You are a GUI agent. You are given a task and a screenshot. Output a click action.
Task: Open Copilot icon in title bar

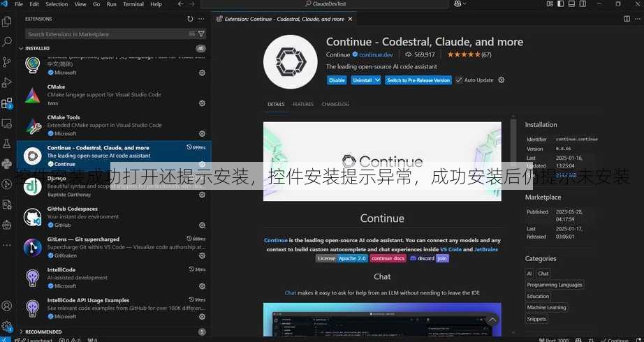coord(458,3)
